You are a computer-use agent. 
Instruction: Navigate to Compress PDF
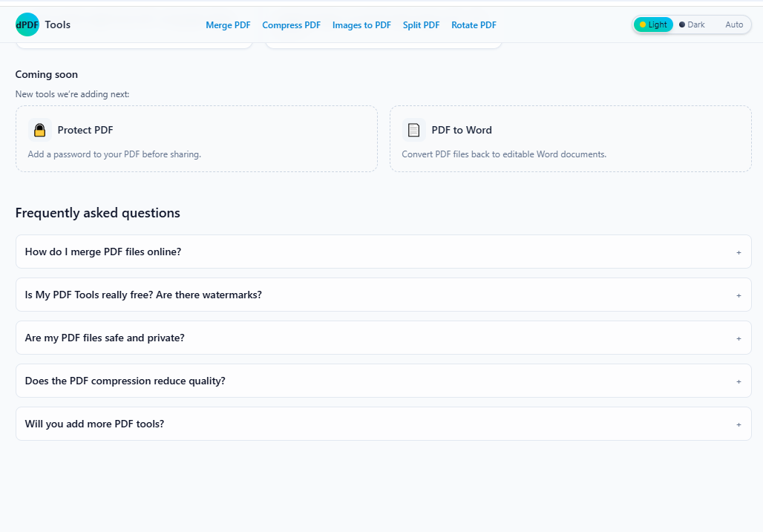pyautogui.click(x=291, y=24)
